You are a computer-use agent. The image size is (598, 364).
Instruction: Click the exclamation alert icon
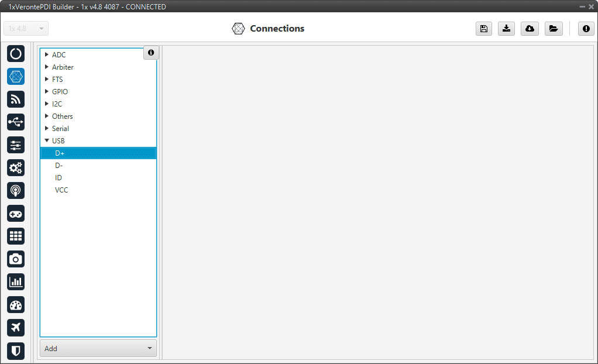coord(586,29)
